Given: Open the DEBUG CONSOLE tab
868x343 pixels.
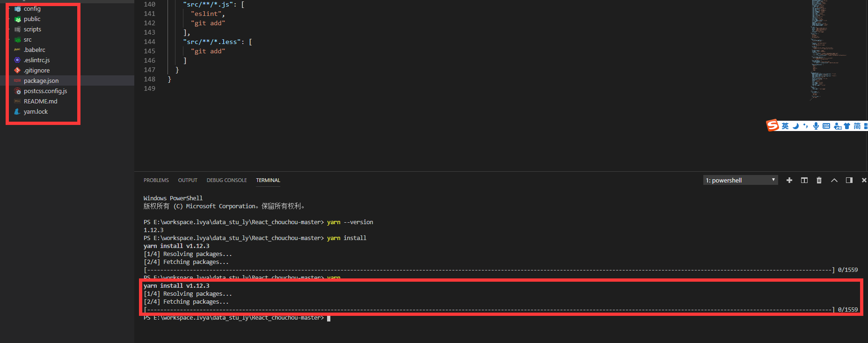Looking at the screenshot, I should pos(226,180).
